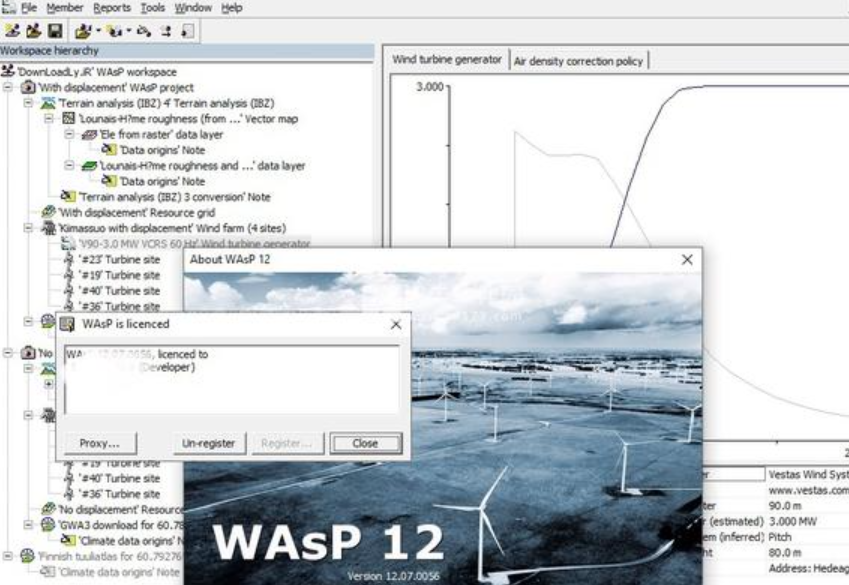Click the 'With displacement' Resource grid icon
The height and width of the screenshot is (585, 849).
point(49,212)
